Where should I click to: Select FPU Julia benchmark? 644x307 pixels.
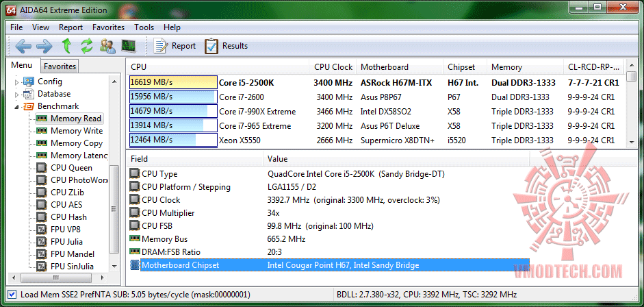coord(66,242)
